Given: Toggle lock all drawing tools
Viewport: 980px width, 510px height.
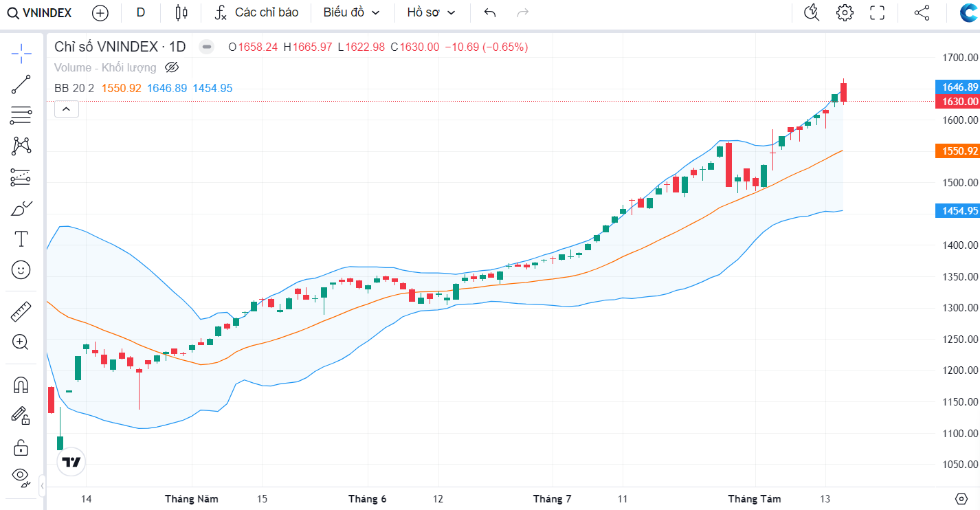Looking at the screenshot, I should (21, 447).
